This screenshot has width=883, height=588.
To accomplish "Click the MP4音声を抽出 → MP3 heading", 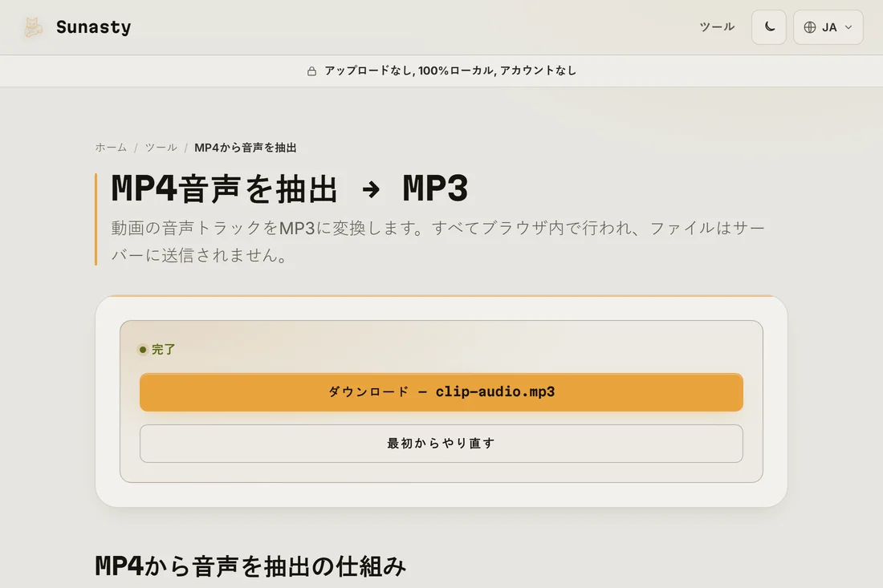I will point(290,189).
